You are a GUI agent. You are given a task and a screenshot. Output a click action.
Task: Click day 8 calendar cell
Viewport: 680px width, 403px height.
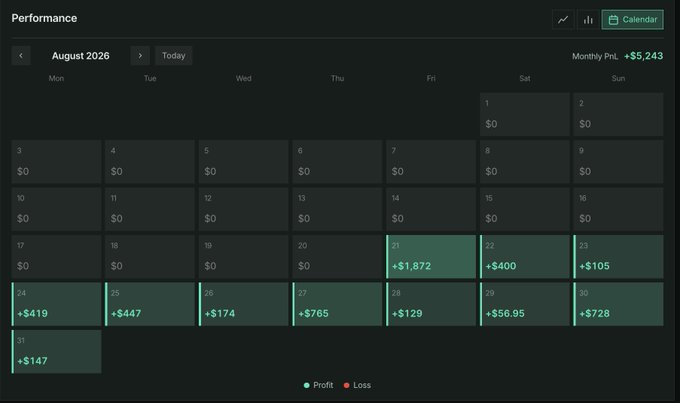click(x=525, y=162)
